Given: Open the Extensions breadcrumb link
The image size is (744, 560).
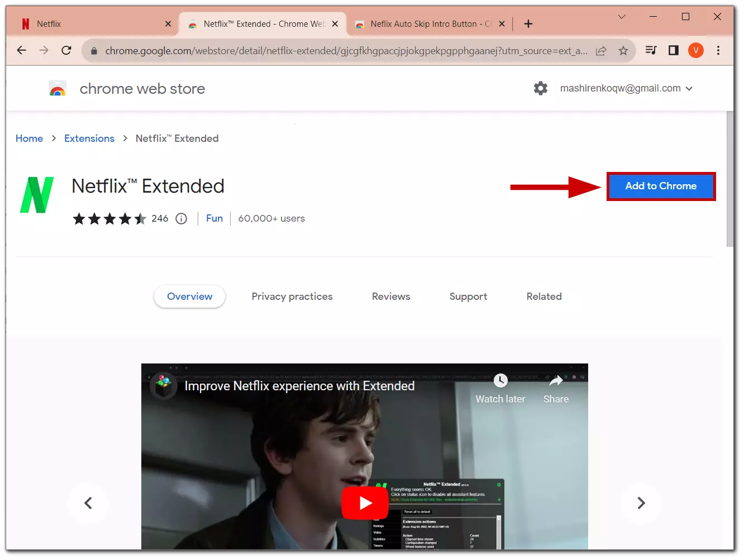Looking at the screenshot, I should (x=89, y=138).
